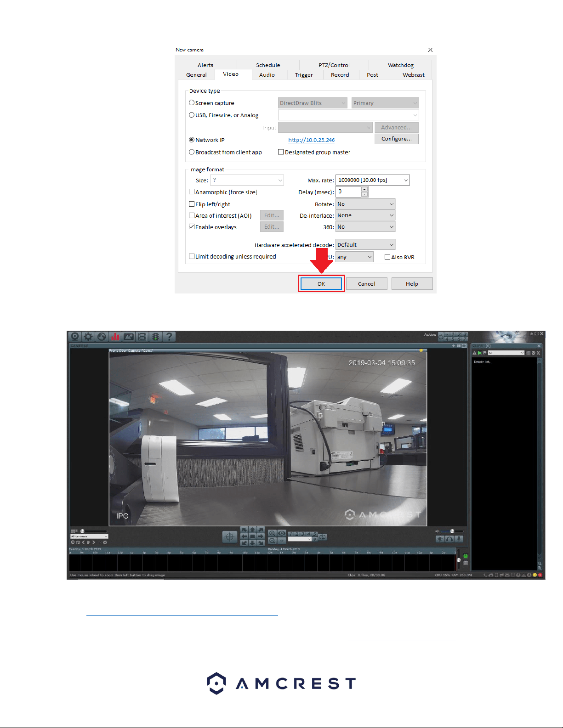Click the Cancel button
The height and width of the screenshot is (728, 563).
(367, 284)
